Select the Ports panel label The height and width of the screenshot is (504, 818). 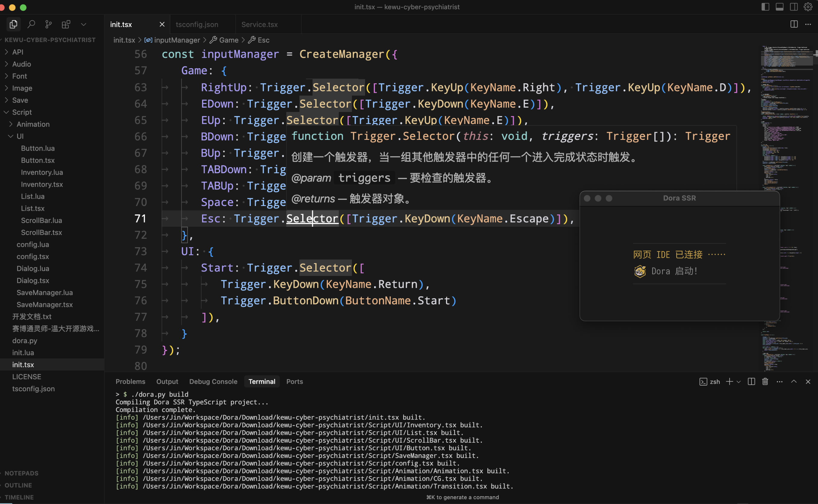294,381
